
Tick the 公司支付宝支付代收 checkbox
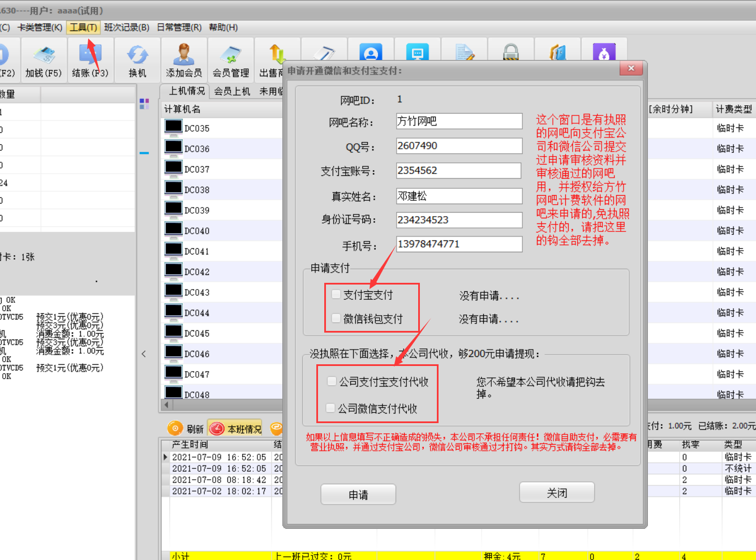click(x=332, y=381)
